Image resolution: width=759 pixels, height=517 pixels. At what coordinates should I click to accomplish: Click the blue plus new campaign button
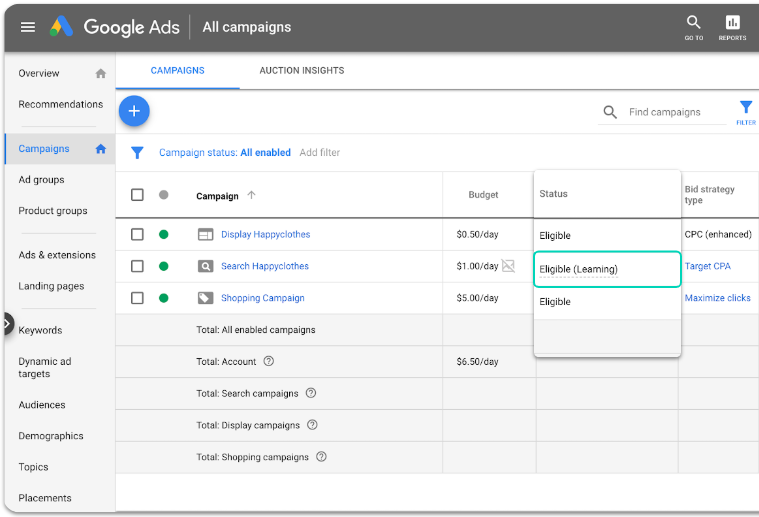coord(134,111)
